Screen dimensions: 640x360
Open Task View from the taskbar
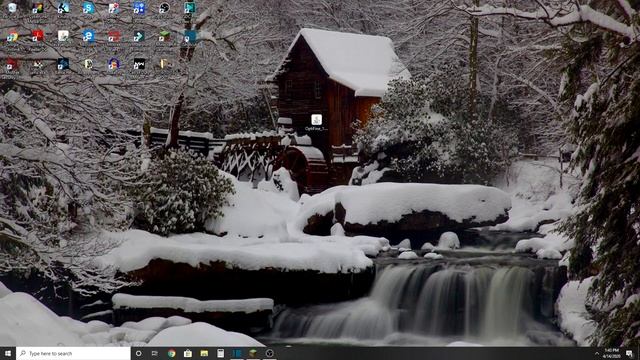pyautogui.click(x=155, y=353)
